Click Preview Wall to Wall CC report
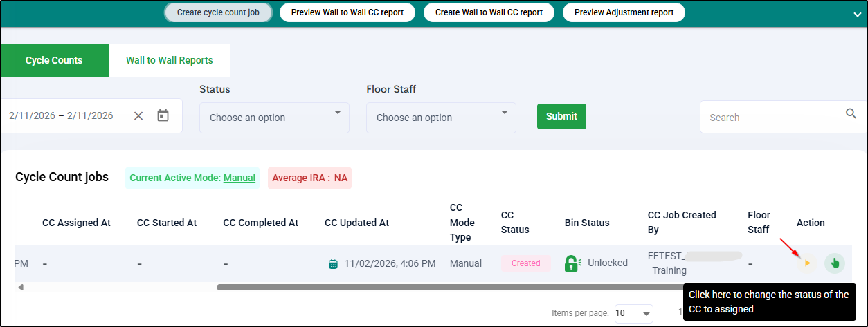This screenshot has height=327, width=868. click(x=347, y=12)
